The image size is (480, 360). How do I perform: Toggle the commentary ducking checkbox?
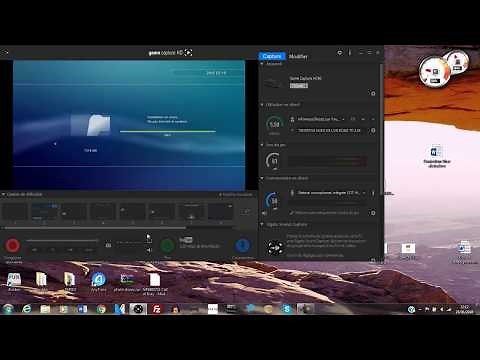tap(292, 212)
